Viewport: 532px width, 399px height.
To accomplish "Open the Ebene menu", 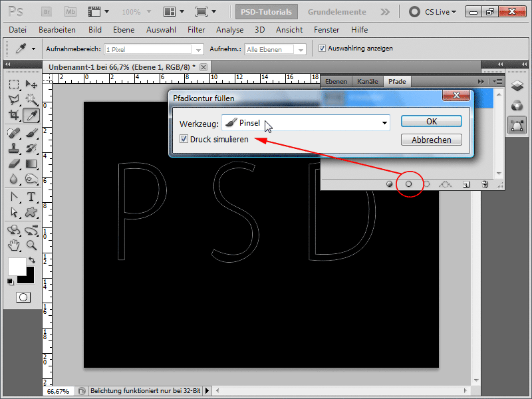I will click(124, 30).
